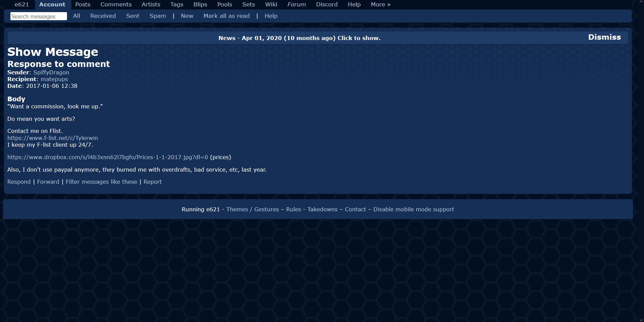Click Respond to reply to message
The height and width of the screenshot is (322, 644).
point(19,182)
